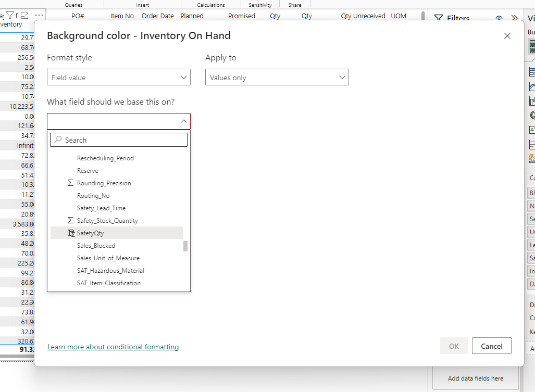Select SAT_Hazardous_Material field
535x392 pixels.
[116, 270]
